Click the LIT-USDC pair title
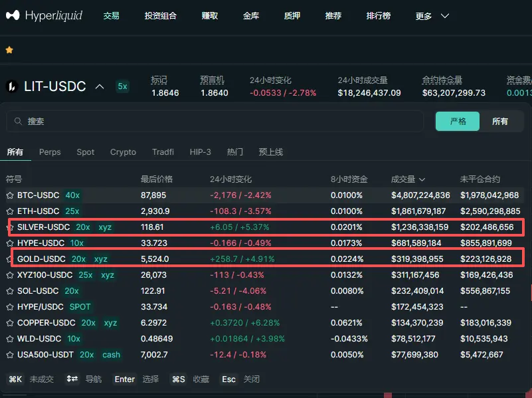This screenshot has height=398, width=532. (x=55, y=86)
